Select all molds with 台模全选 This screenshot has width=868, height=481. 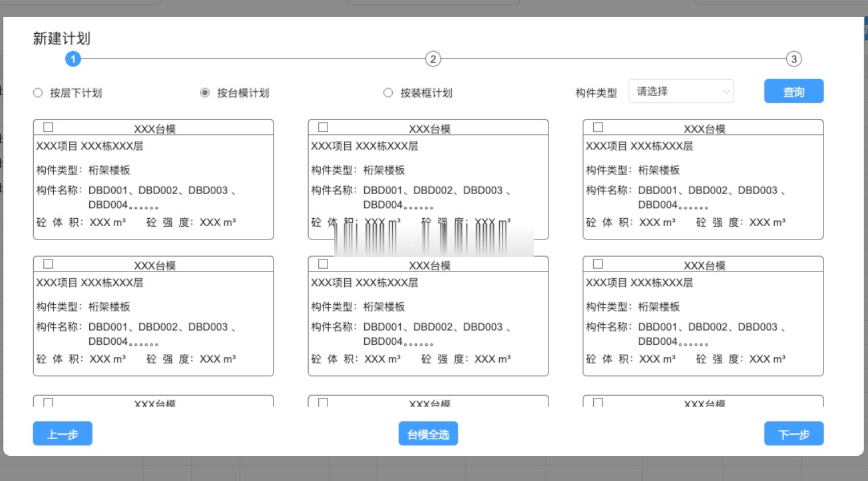[x=428, y=433]
